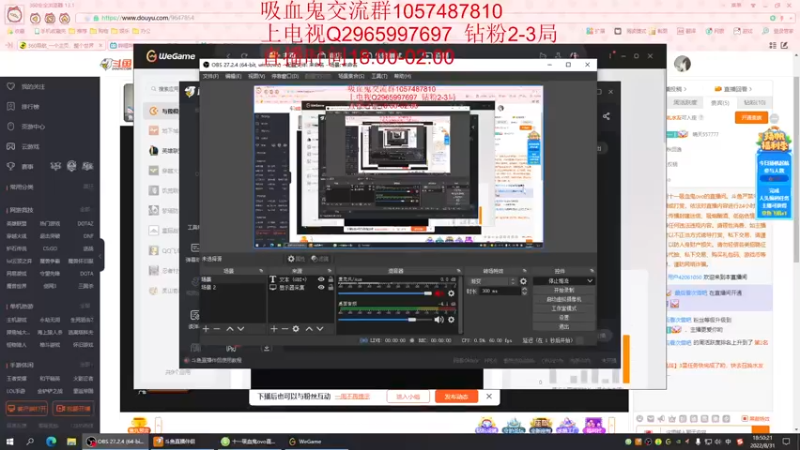The image size is (800, 450).
Task: Remove the selected OBS scene
Action: tap(217, 329)
